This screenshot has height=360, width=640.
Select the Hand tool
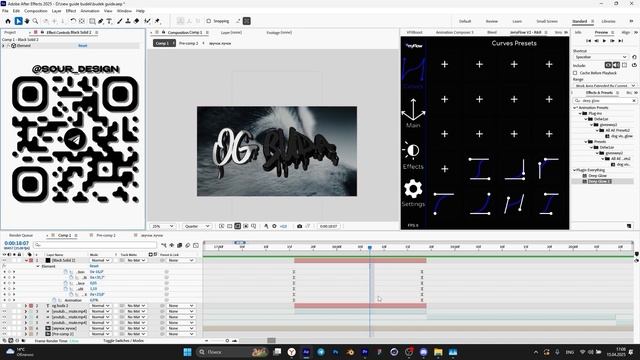click(x=27, y=21)
